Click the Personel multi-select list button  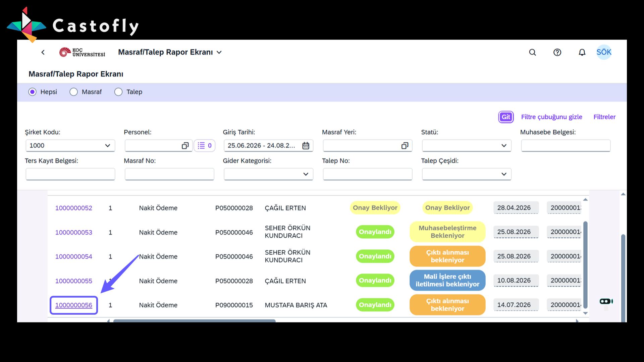(x=205, y=145)
